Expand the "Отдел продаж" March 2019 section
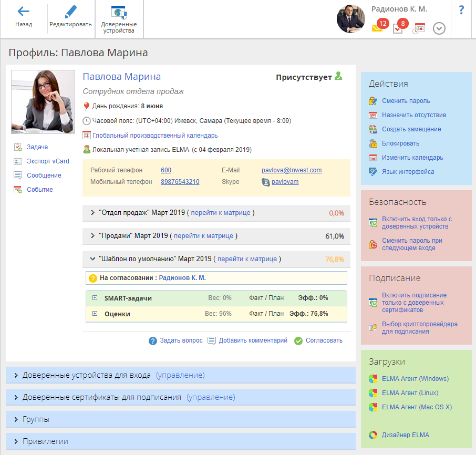The image size is (476, 455). [92, 213]
